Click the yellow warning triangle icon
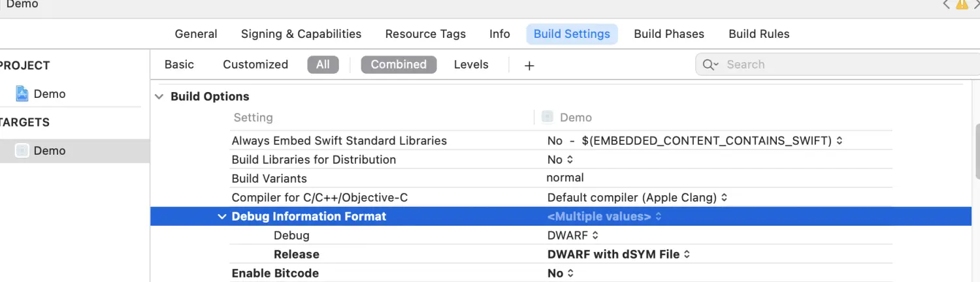The height and width of the screenshot is (282, 980). coord(962,5)
